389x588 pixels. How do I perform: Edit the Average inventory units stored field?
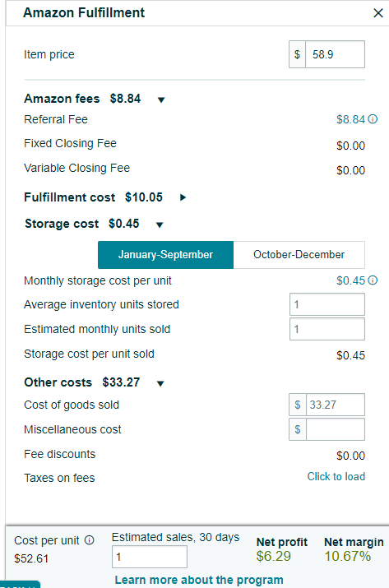pyautogui.click(x=327, y=304)
